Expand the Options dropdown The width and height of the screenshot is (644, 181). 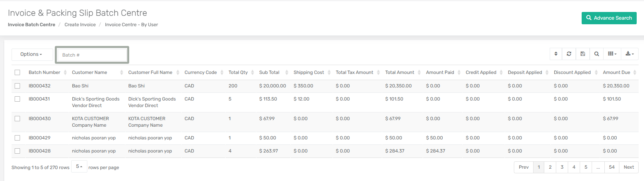32,54
